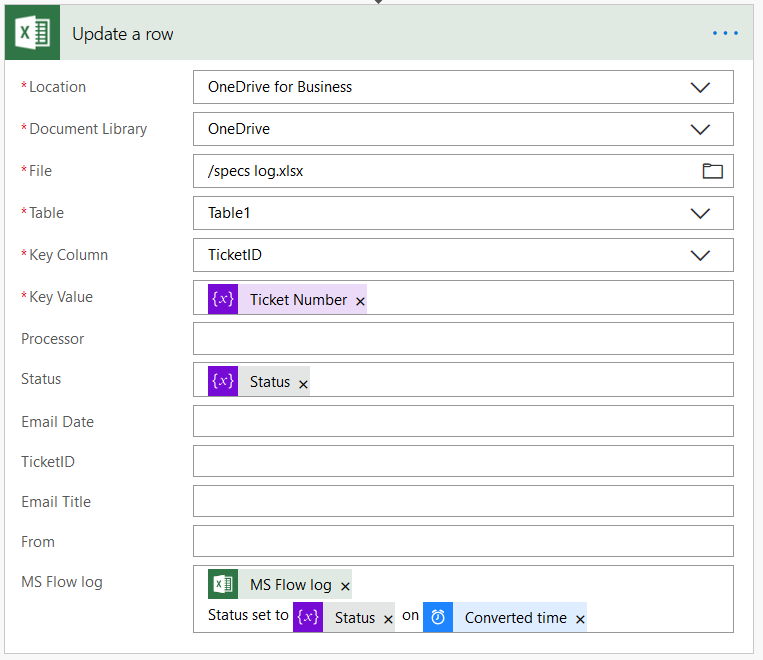Screen dimensions: 763x660
Task: Remove the Converted time token
Action: pos(580,619)
